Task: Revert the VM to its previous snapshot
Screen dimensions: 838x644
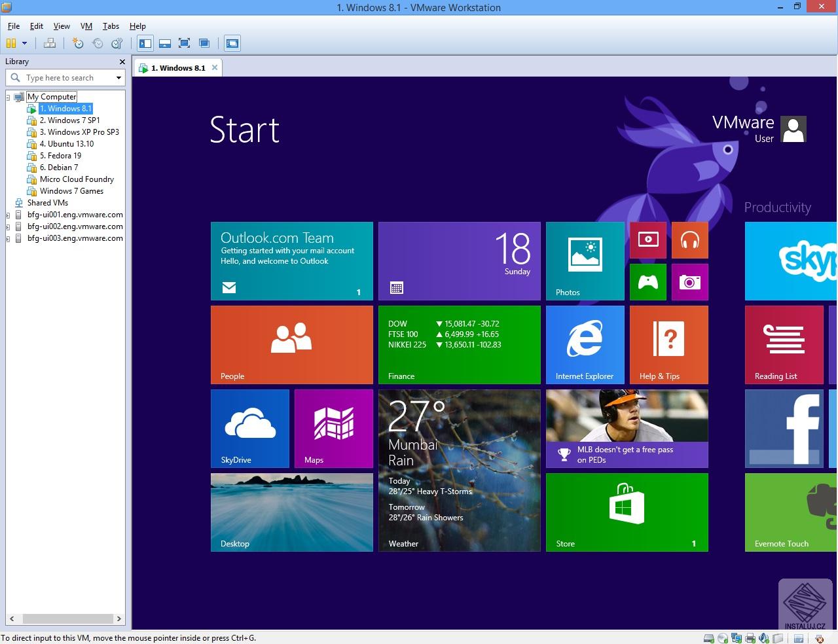Action: (98, 43)
